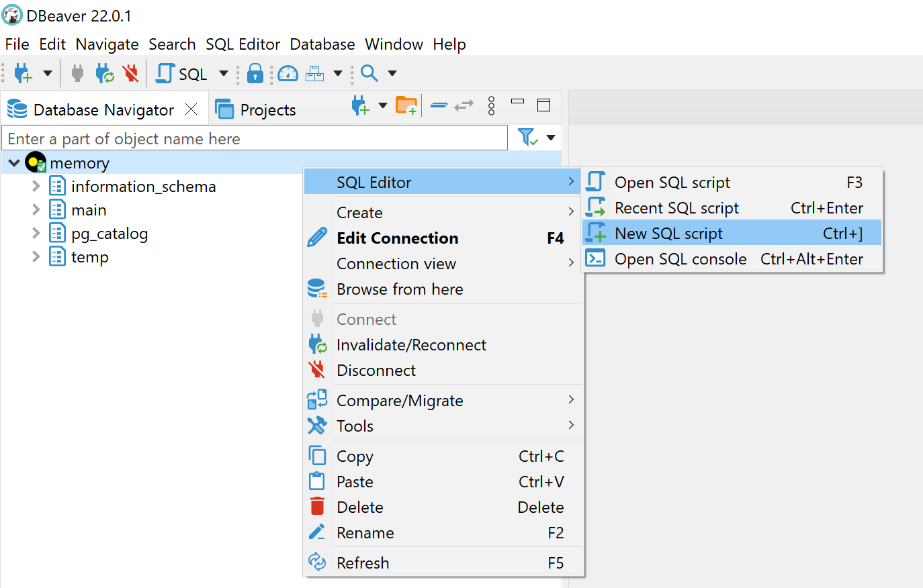This screenshot has width=923, height=588.
Task: Open the performance dashboard gauge icon
Action: [287, 73]
